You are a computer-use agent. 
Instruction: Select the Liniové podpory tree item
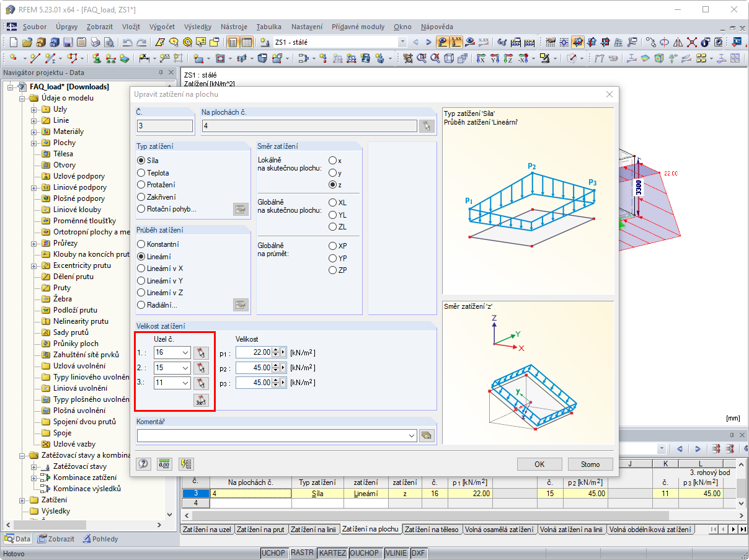(79, 187)
